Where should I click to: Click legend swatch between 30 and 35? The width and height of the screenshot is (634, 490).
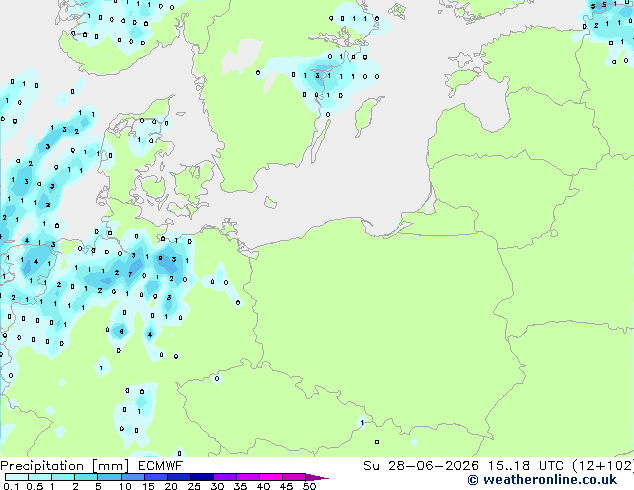225,477
